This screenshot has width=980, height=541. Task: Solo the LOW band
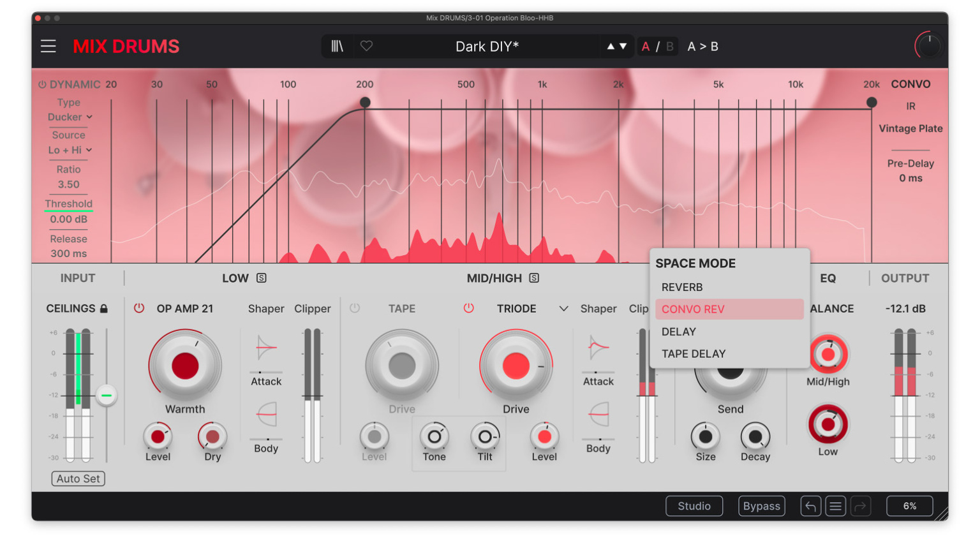coord(261,278)
